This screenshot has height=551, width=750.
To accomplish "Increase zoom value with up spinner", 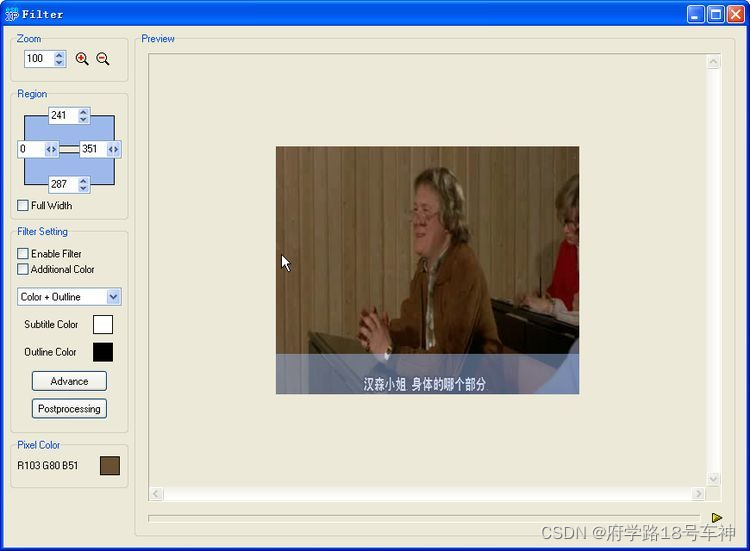I will [x=59, y=55].
